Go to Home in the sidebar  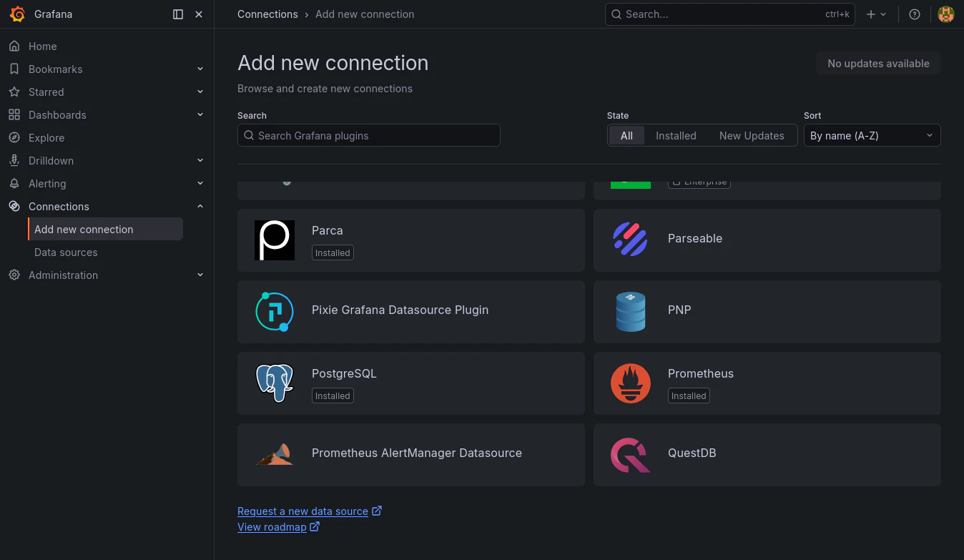[42, 46]
